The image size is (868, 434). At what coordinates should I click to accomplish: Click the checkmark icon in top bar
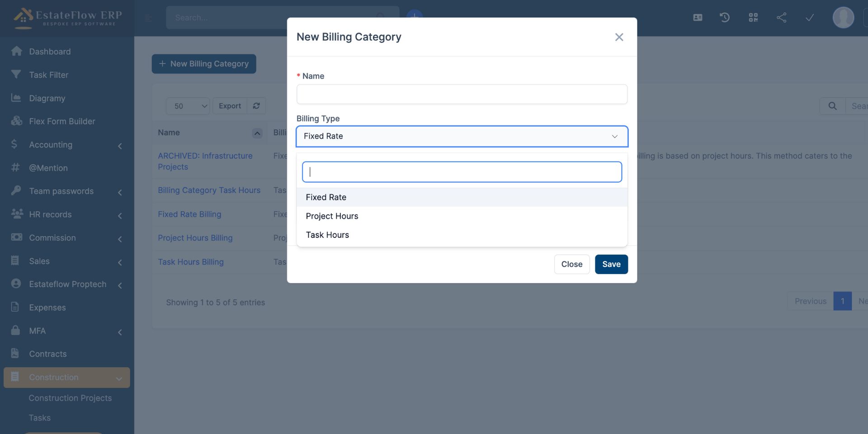point(809,18)
